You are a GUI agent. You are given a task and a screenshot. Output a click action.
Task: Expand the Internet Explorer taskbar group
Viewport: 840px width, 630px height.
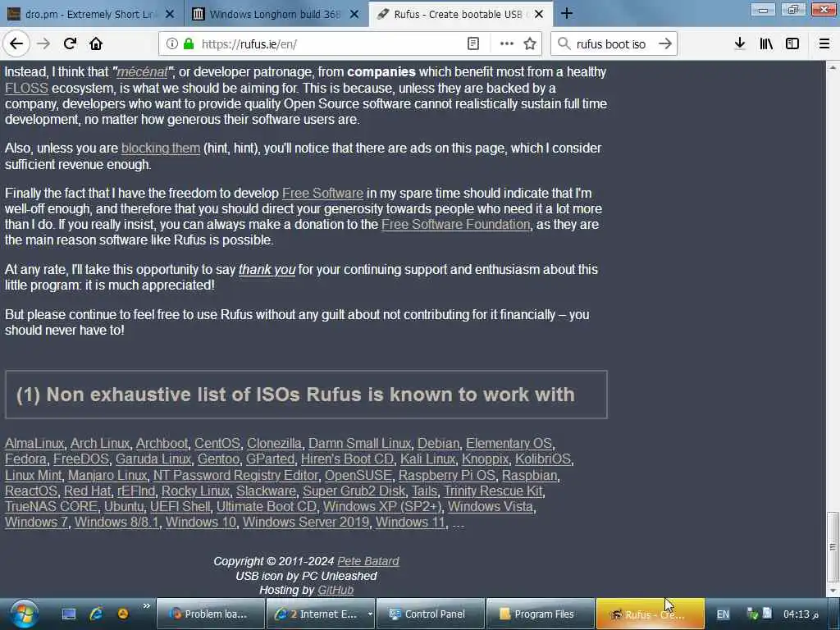click(370, 614)
